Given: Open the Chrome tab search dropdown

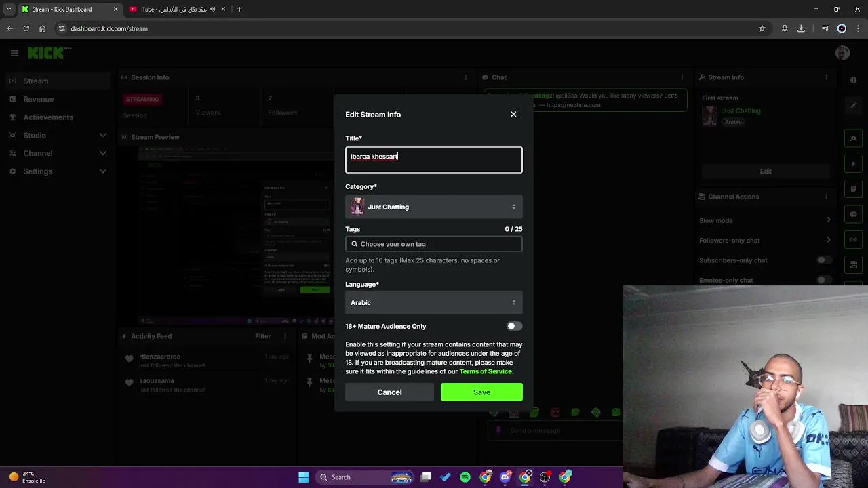Looking at the screenshot, I should (9, 9).
